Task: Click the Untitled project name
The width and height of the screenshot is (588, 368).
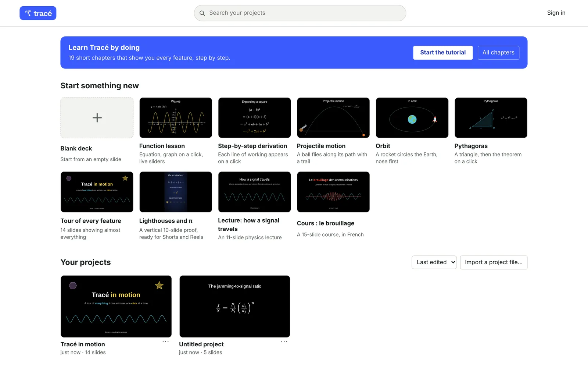Action: tap(201, 344)
